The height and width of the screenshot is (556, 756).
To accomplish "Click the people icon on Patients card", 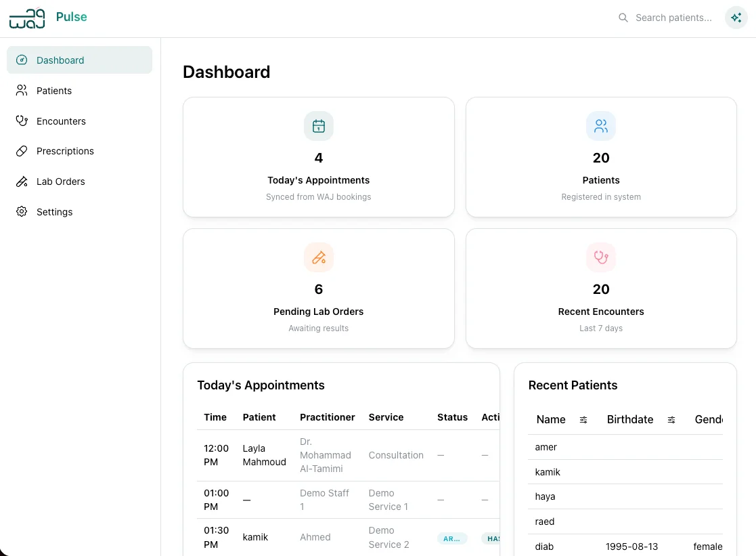I will tap(601, 125).
